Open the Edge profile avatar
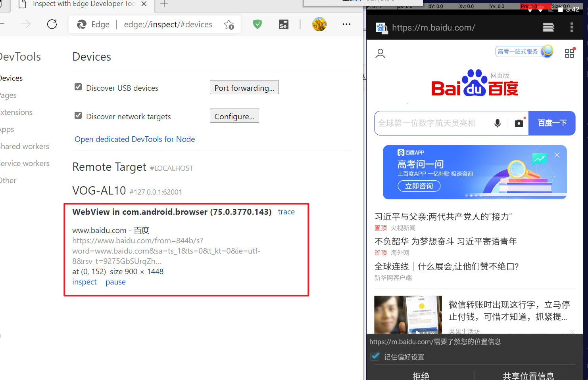 point(319,24)
